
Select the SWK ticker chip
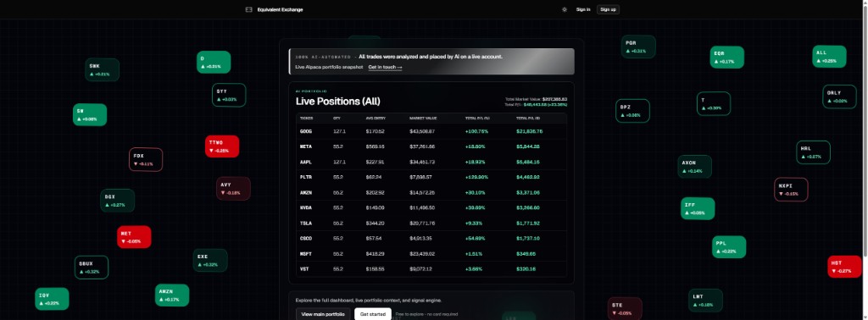[102, 69]
